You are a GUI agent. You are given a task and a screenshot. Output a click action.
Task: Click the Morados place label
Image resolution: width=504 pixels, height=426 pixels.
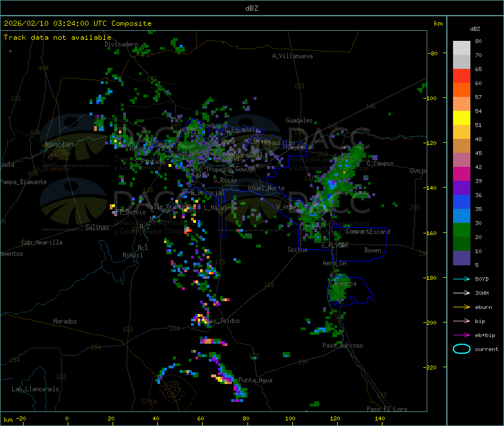(65, 321)
